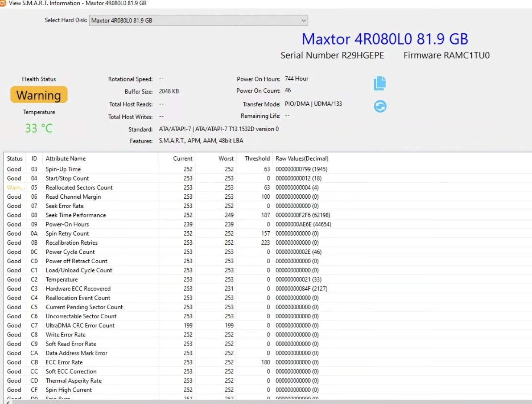Click the Raw Values(Decimal) column header
This screenshot has width=532, height=404.
point(302,158)
